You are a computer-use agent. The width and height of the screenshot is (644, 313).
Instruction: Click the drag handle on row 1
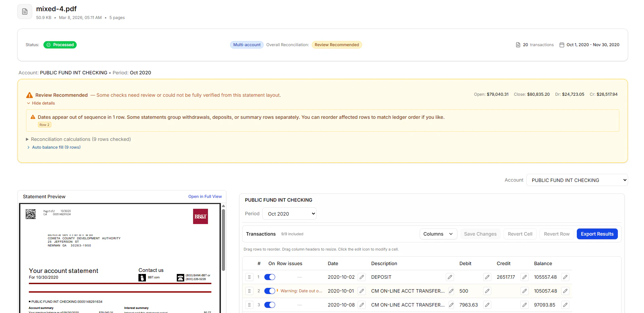coord(249,277)
